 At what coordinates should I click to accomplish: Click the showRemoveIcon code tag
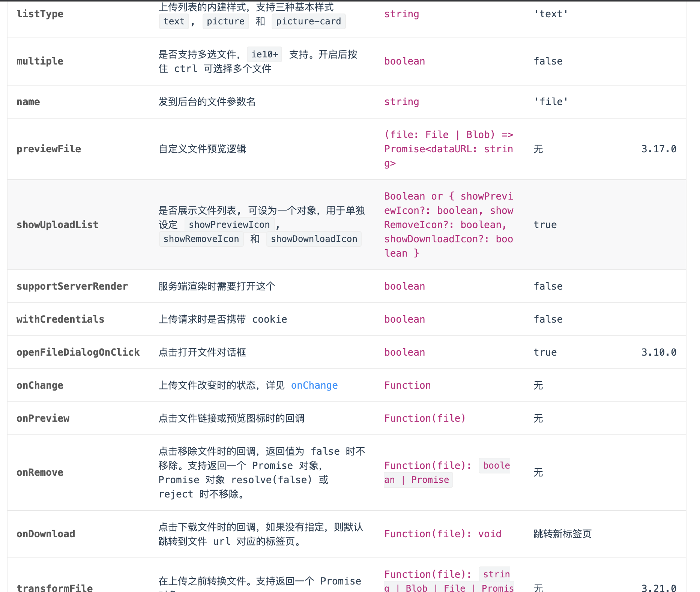(x=201, y=239)
